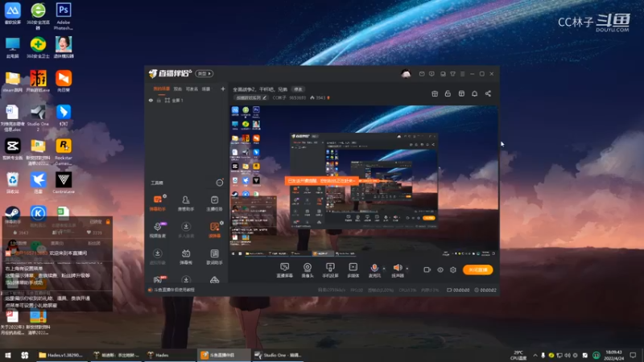Toggle visibility eye of 全屏1 source
Viewport: 644px width, 362px height.
click(x=151, y=100)
